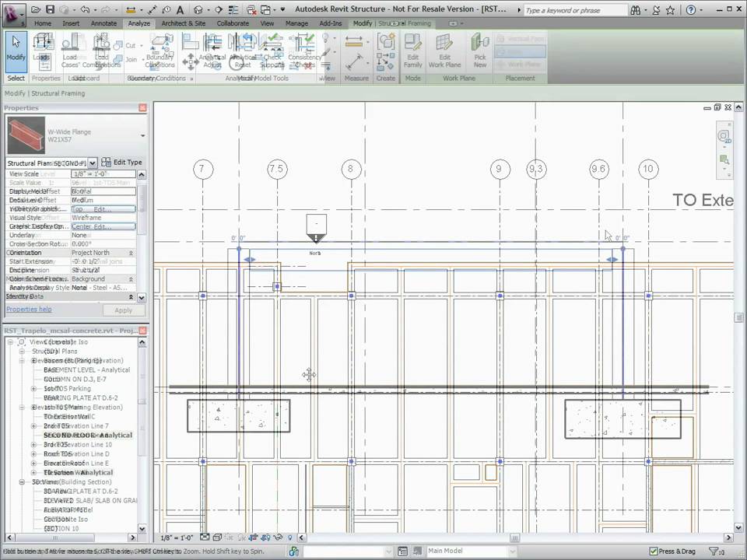Click the Pick New work plane tool

(480, 51)
